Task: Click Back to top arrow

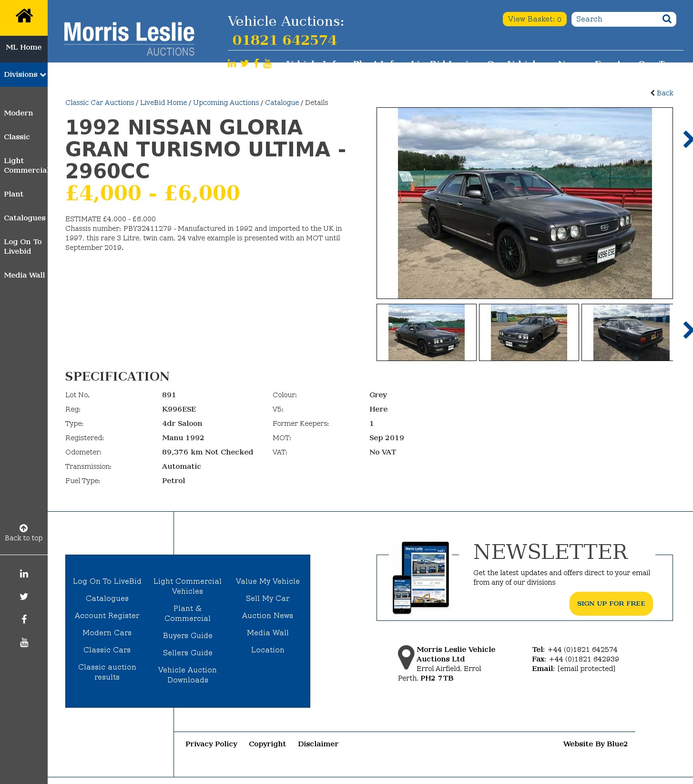Action: (x=23, y=528)
